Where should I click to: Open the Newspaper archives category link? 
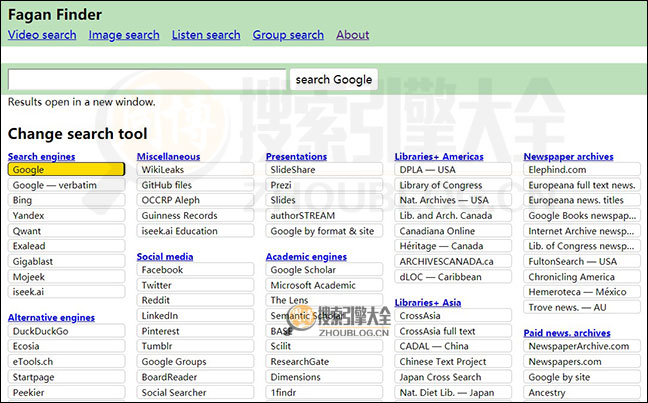(x=568, y=157)
